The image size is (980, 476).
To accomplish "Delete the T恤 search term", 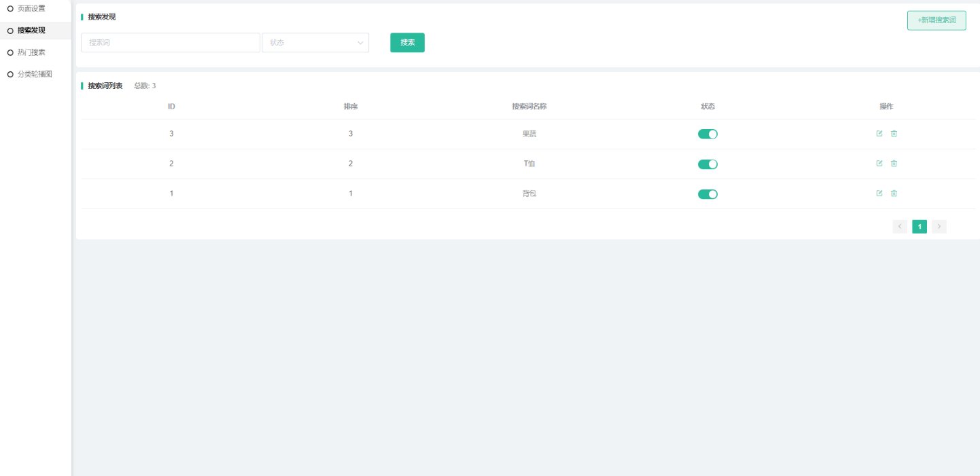I will (x=894, y=164).
